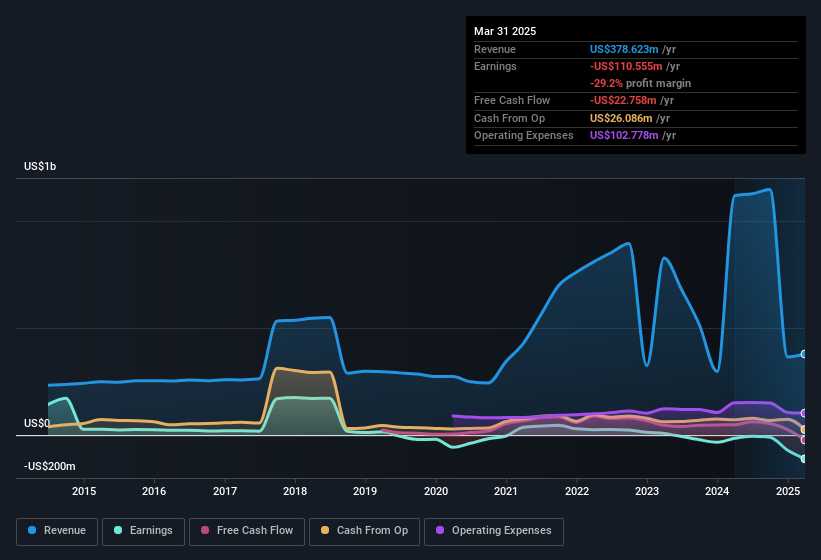Viewport: 821px width, 560px height.
Task: Click the Revenue row label in tooltip
Action: 495,49
